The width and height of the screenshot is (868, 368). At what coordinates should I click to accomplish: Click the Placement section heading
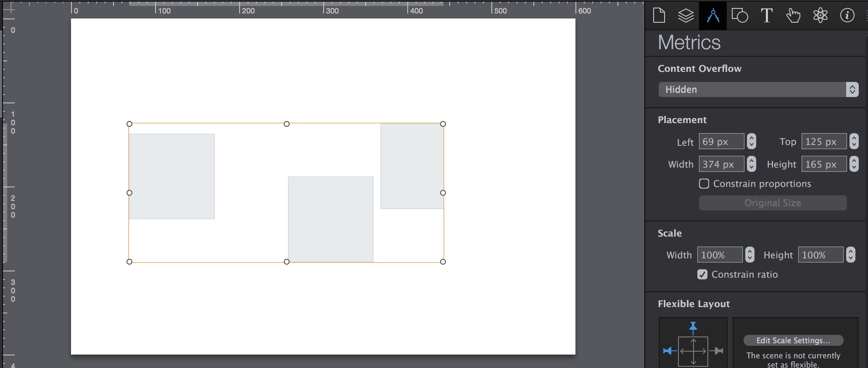click(x=682, y=120)
